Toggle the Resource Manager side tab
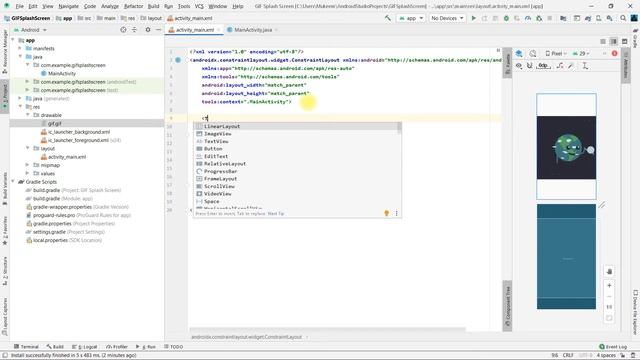Image resolution: width=640 pixels, height=360 pixels. [x=5, y=51]
